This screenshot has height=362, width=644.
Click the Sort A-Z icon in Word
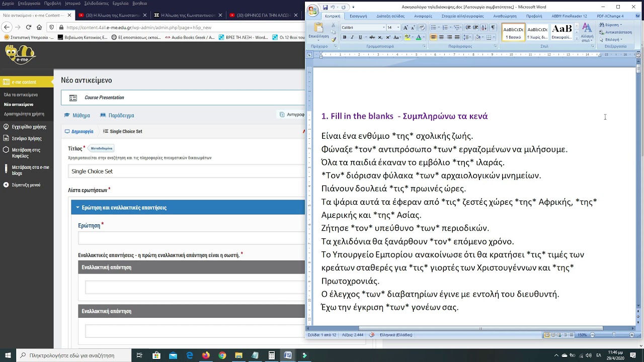tap(484, 27)
